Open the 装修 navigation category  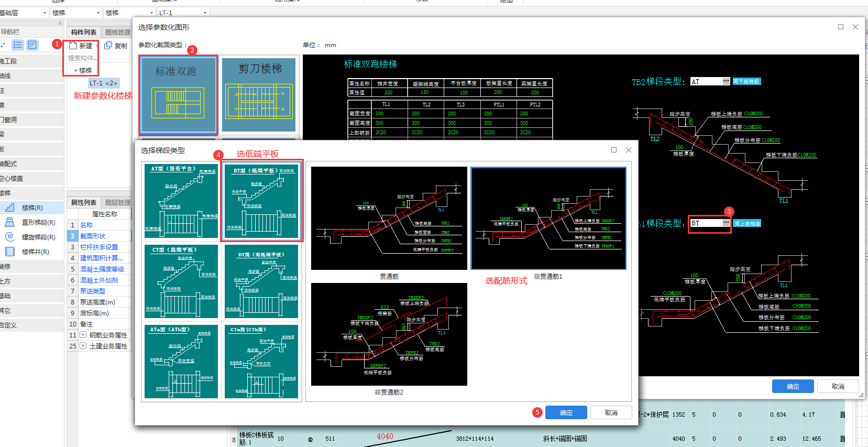[x=31, y=267]
